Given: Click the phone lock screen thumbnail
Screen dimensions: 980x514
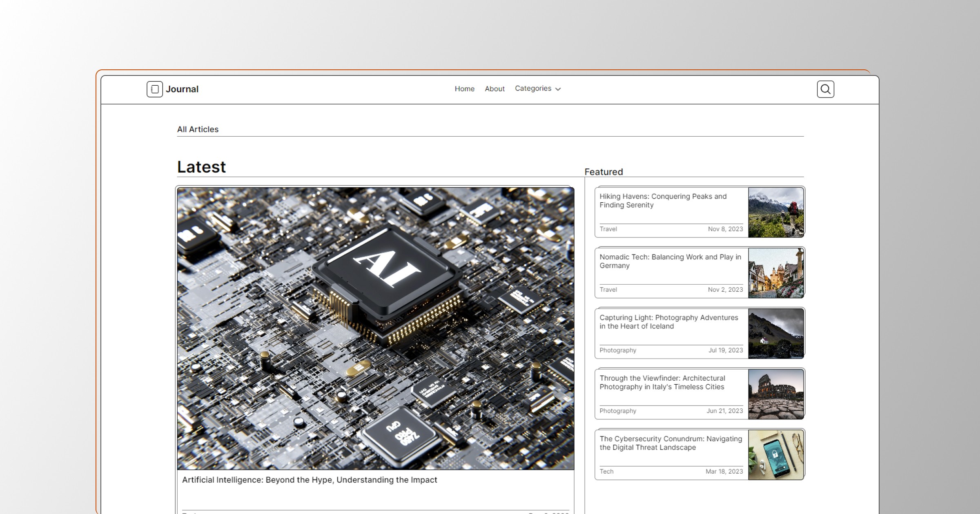Looking at the screenshot, I should (x=776, y=454).
